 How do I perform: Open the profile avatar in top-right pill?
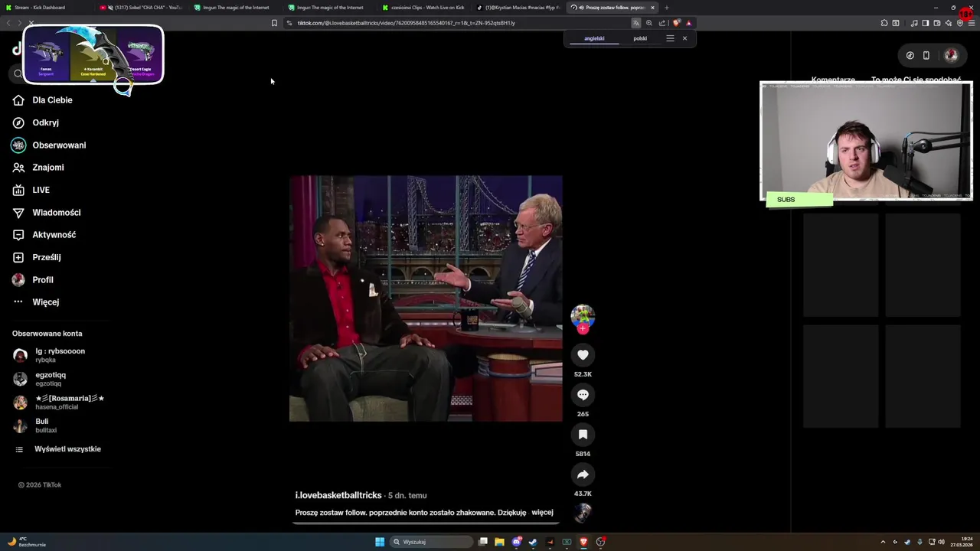pos(951,55)
